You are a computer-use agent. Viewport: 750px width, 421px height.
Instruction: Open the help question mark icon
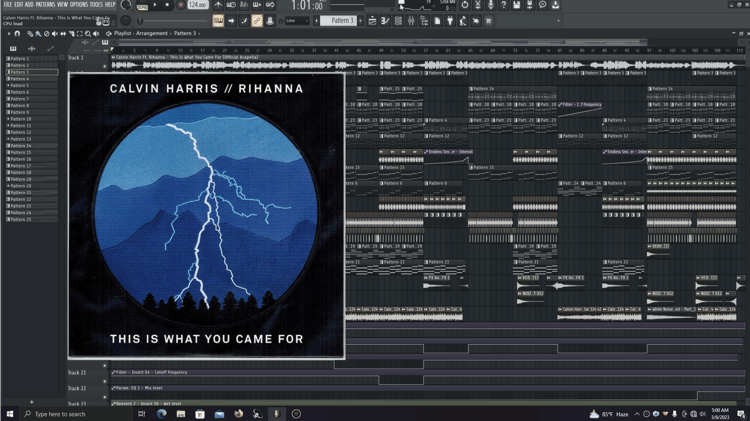point(504,5)
